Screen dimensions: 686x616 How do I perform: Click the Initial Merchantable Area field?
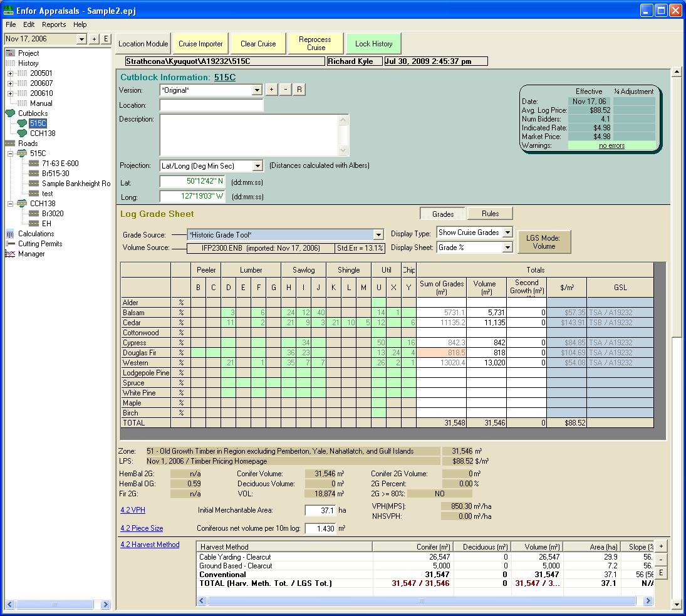tap(320, 511)
